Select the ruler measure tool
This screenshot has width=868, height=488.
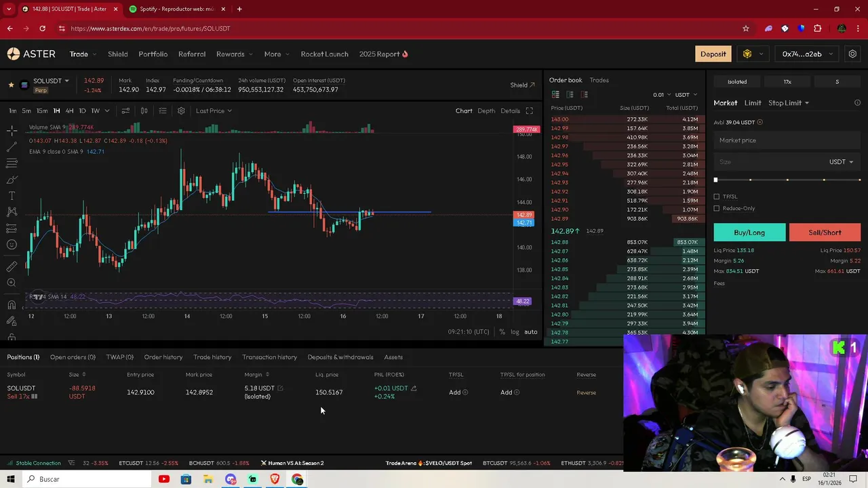(12, 266)
